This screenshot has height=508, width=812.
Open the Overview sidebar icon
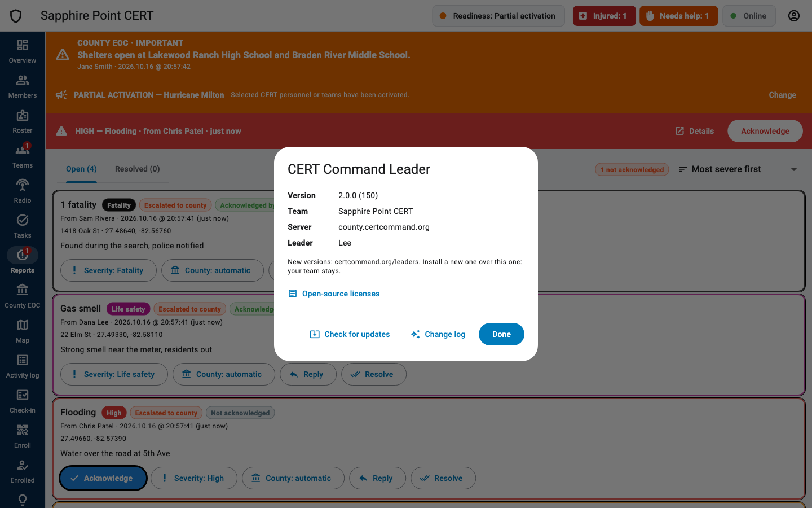pyautogui.click(x=23, y=51)
